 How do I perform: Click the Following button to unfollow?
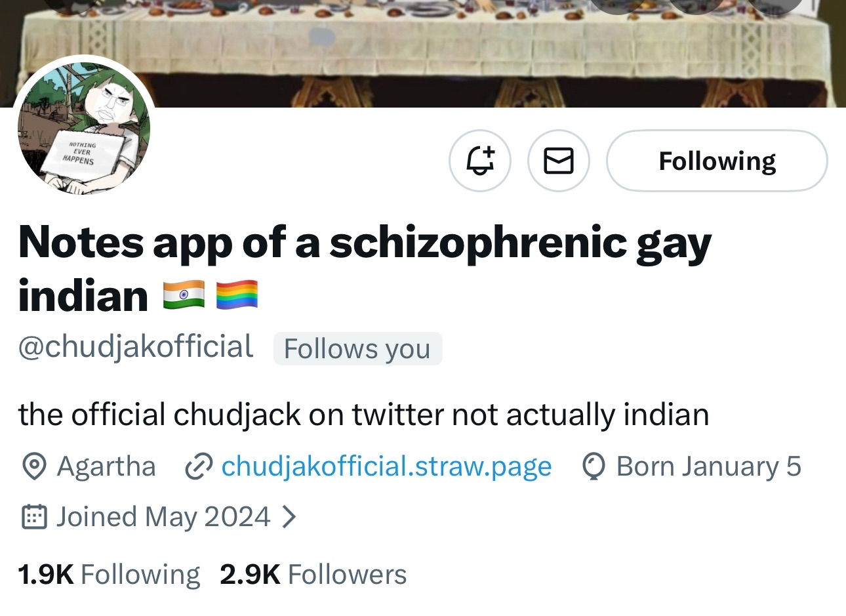point(717,161)
